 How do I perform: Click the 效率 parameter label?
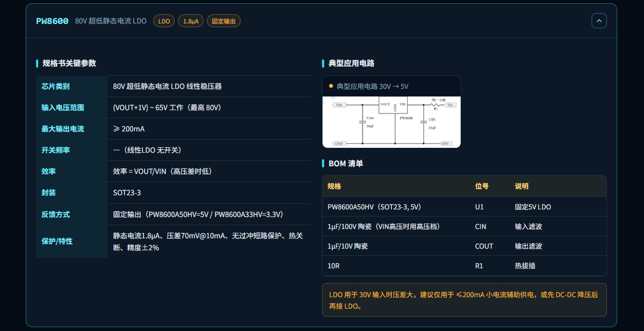tap(49, 171)
